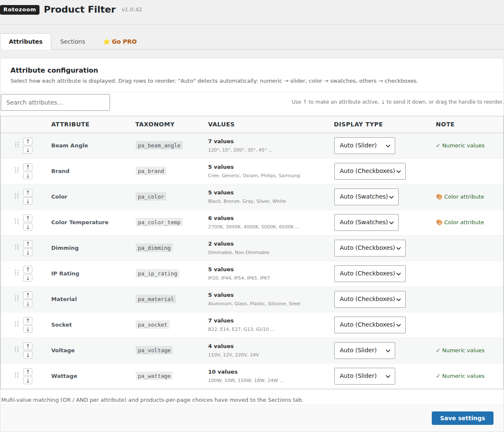The image size is (504, 432).
Task: Send the Dimming row down
Action: (x=28, y=252)
